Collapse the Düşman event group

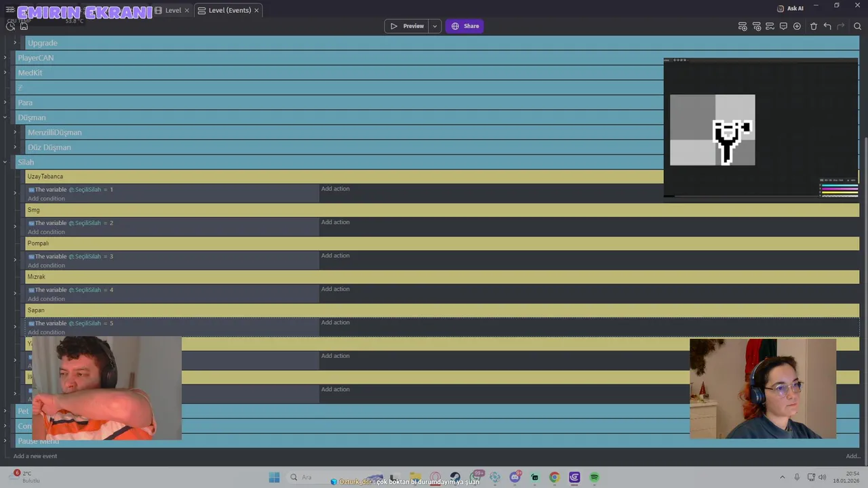tap(5, 117)
